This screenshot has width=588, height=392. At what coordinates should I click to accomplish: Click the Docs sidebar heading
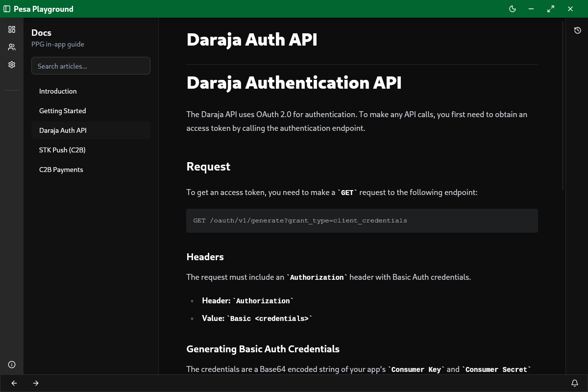(41, 33)
